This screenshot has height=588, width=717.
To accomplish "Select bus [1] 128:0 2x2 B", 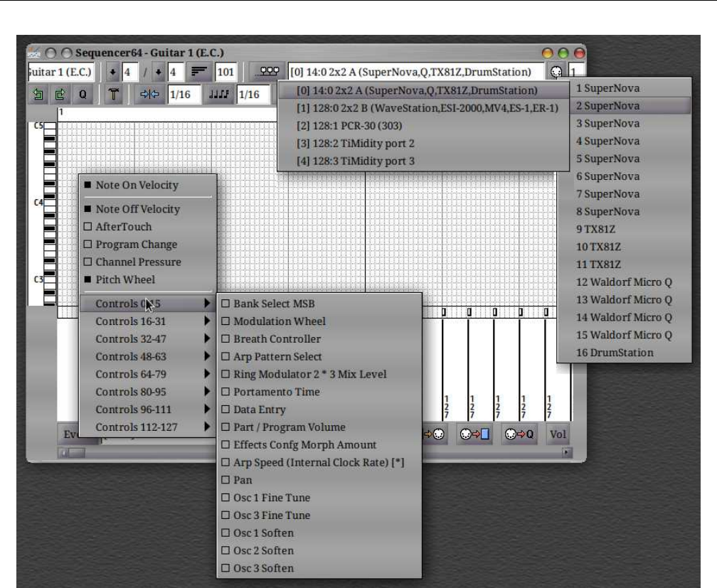I will click(423, 108).
